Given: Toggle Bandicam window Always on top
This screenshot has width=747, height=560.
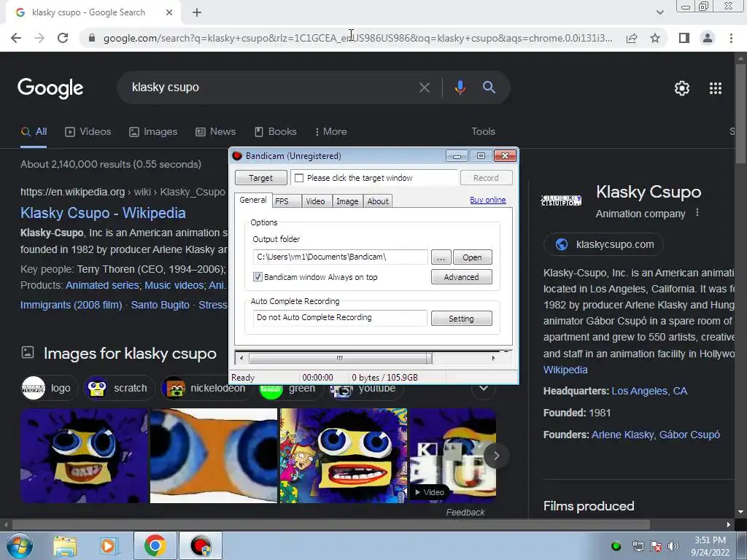Looking at the screenshot, I should point(258,276).
